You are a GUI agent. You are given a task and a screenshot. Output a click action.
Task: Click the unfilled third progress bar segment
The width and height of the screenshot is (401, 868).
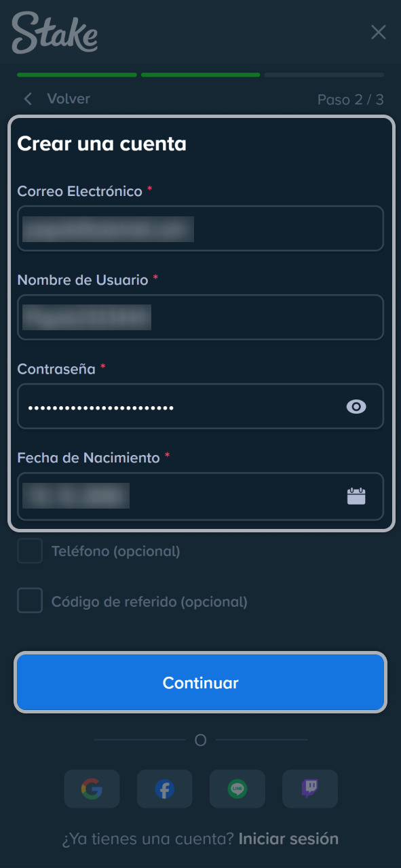pos(324,75)
